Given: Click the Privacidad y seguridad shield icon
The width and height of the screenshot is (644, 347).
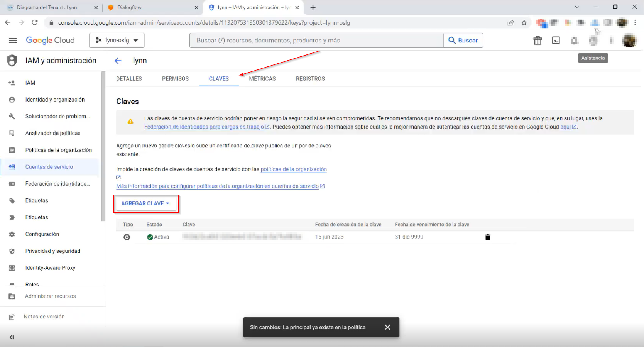Looking at the screenshot, I should pos(12,251).
